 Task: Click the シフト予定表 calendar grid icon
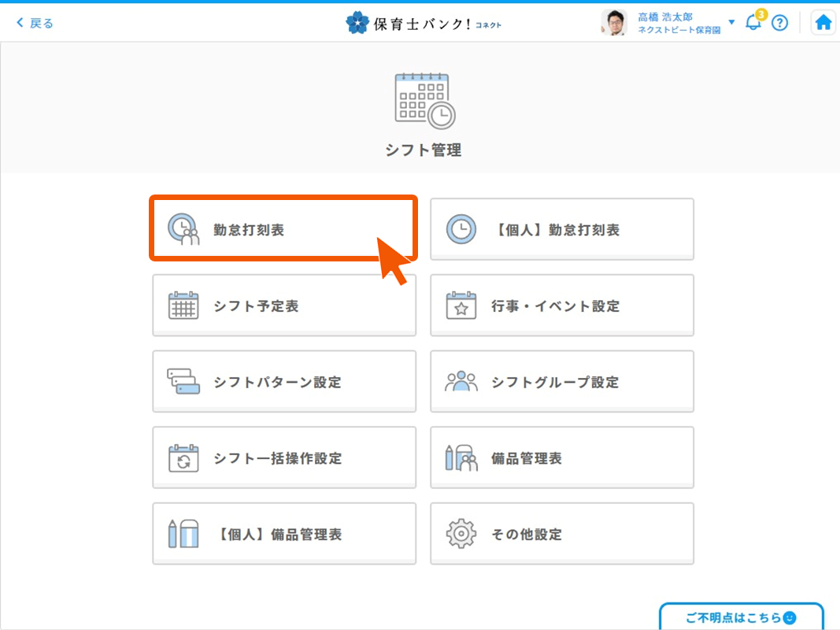(183, 306)
